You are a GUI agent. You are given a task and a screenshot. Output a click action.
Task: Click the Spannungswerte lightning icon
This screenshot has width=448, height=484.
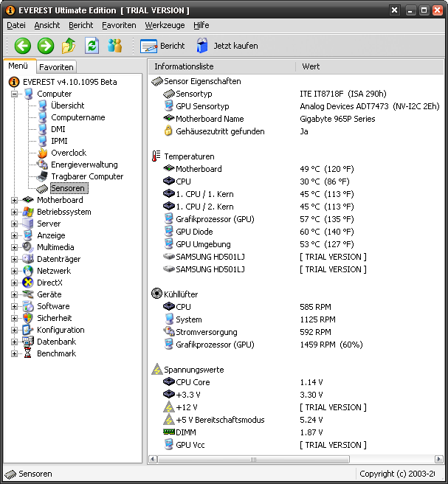(157, 369)
